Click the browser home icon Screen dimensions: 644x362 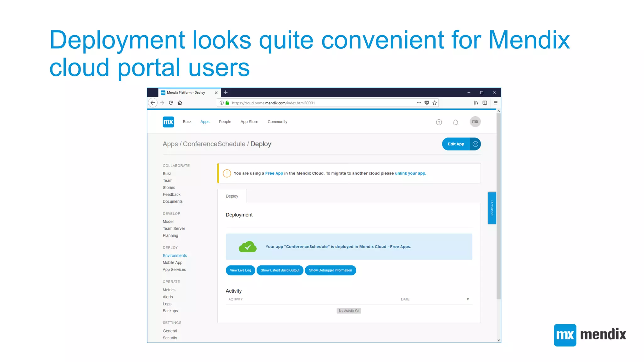pyautogui.click(x=180, y=103)
